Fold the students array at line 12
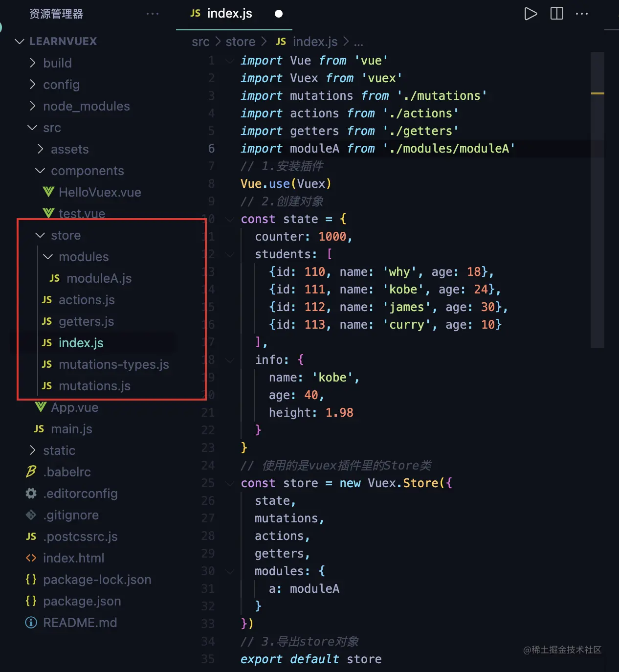 (x=230, y=254)
